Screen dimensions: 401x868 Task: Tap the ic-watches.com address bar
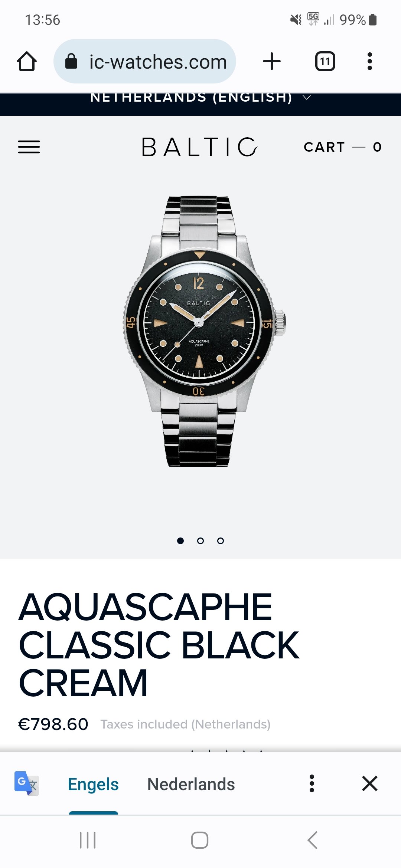pyautogui.click(x=145, y=61)
